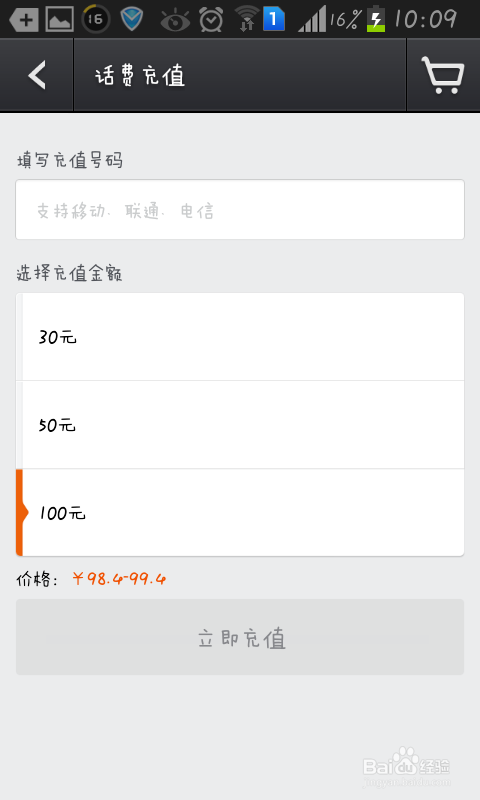This screenshot has width=480, height=800.
Task: Select the 30元 recharge amount
Action: (x=240, y=337)
